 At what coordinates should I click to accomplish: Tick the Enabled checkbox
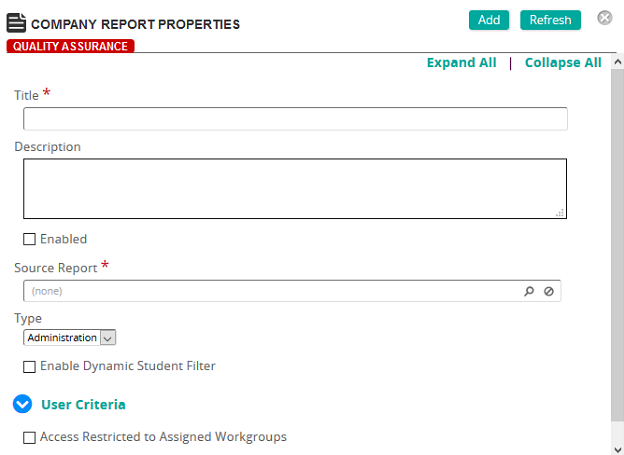(x=29, y=239)
